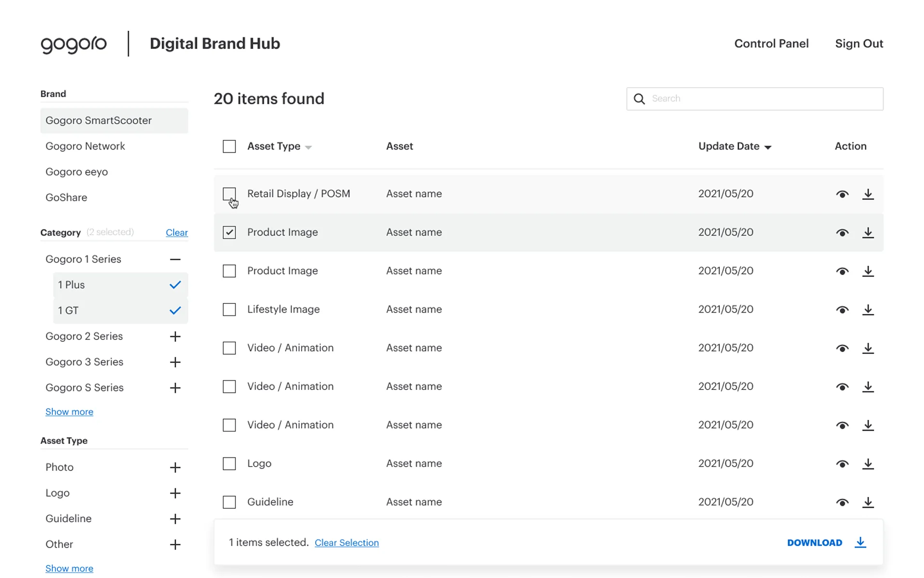Image resolution: width=924 pixels, height=578 pixels.
Task: Sign Out of the Brand Hub
Action: [x=859, y=43]
